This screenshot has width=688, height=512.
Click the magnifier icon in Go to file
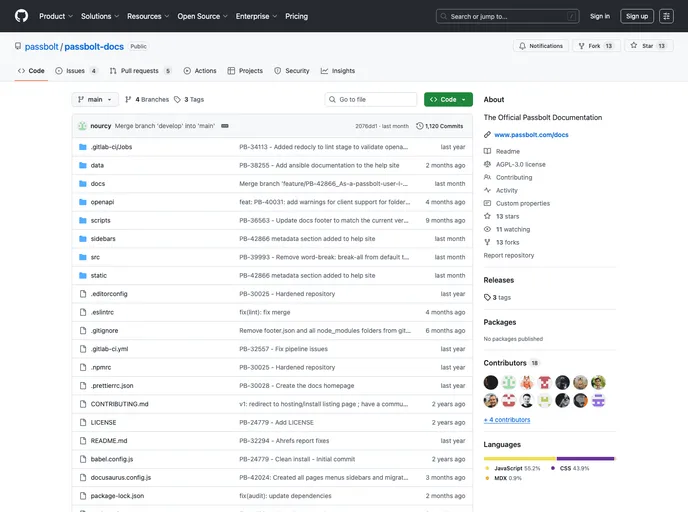pyautogui.click(x=332, y=100)
